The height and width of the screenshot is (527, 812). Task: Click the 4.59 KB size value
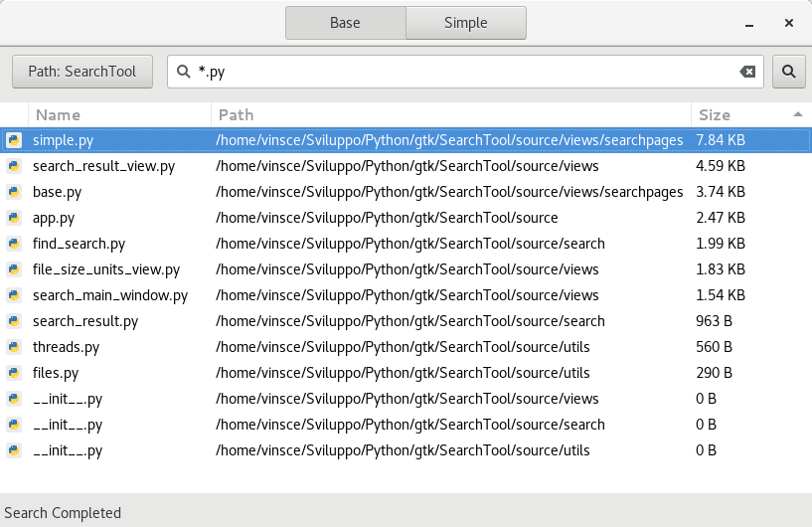(x=721, y=166)
